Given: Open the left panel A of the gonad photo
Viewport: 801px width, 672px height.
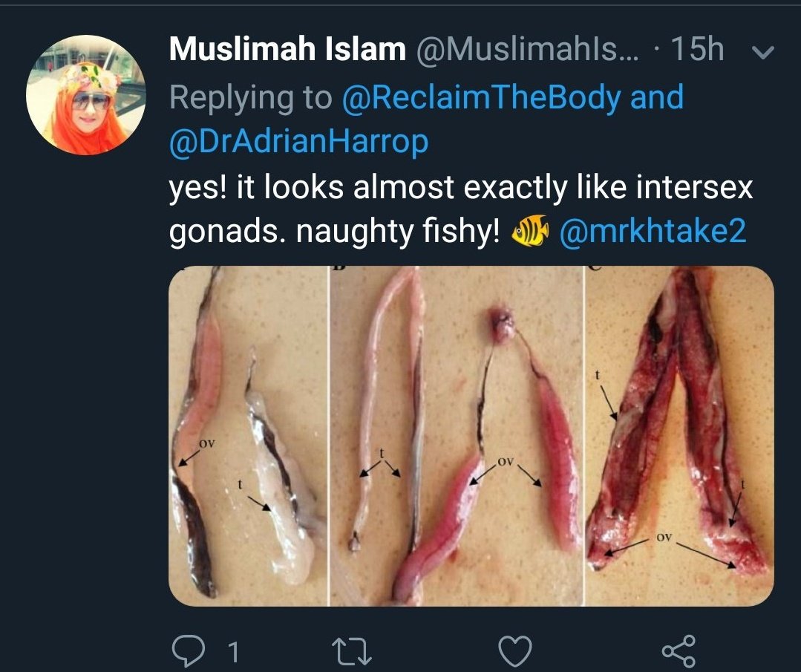Looking at the screenshot, I should click(x=248, y=436).
